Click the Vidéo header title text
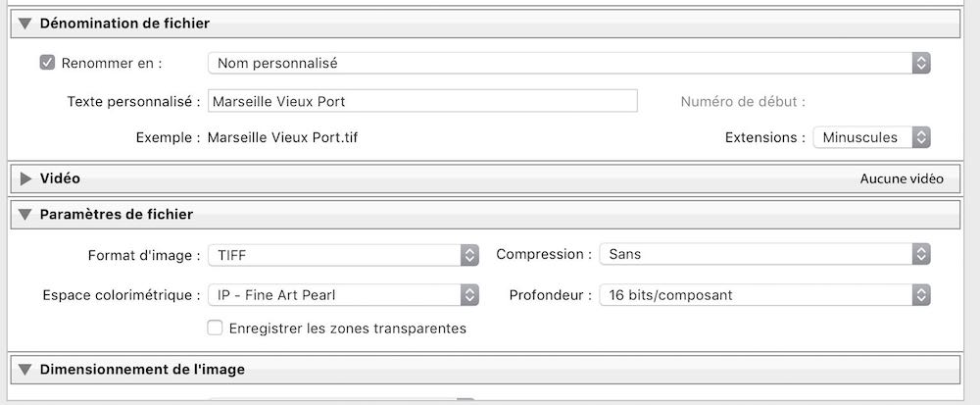Viewport: 980px width, 405px height. 60,178
